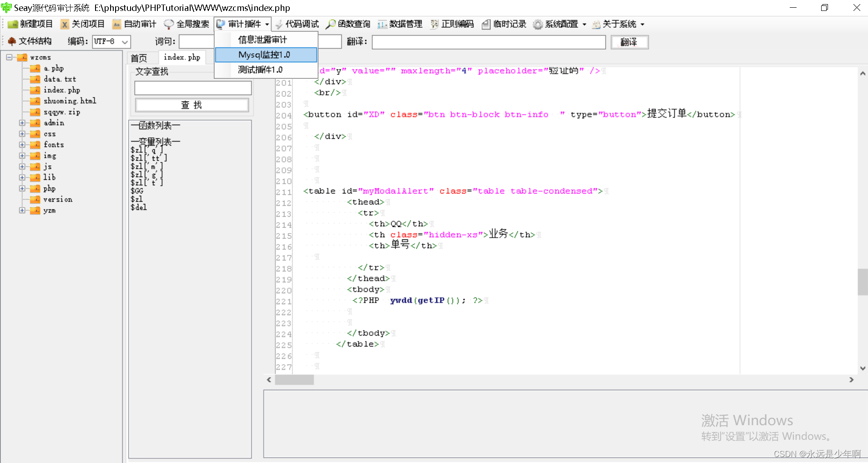Image resolution: width=868 pixels, height=463 pixels.
Task: Open the 系统配置 dropdown arrow
Action: [585, 25]
